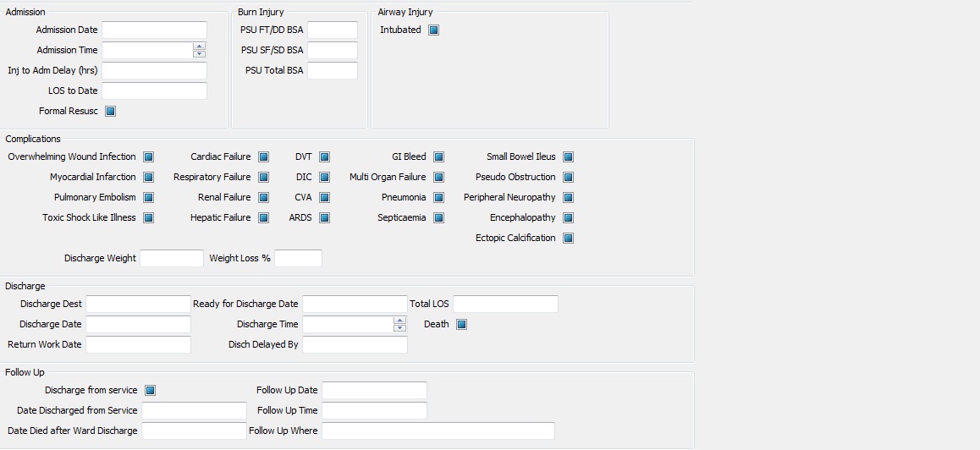This screenshot has width=980, height=450.
Task: Click the Admission Date field
Action: point(154,30)
